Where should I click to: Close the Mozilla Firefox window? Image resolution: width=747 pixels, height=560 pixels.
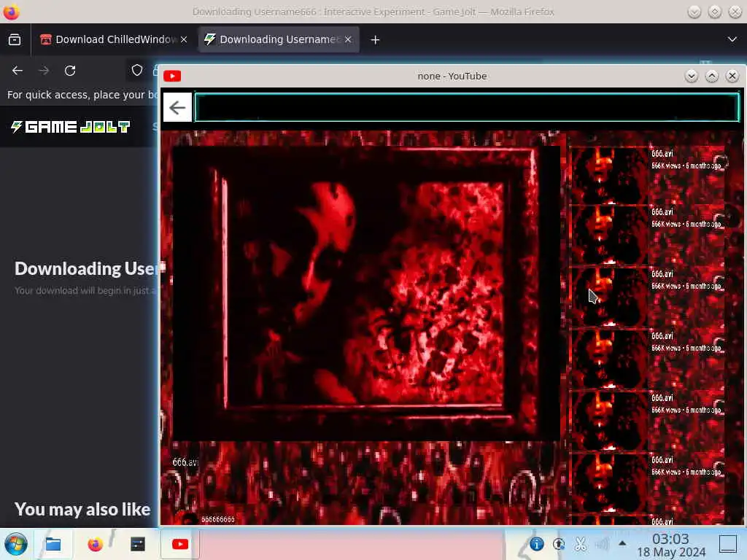735,12
